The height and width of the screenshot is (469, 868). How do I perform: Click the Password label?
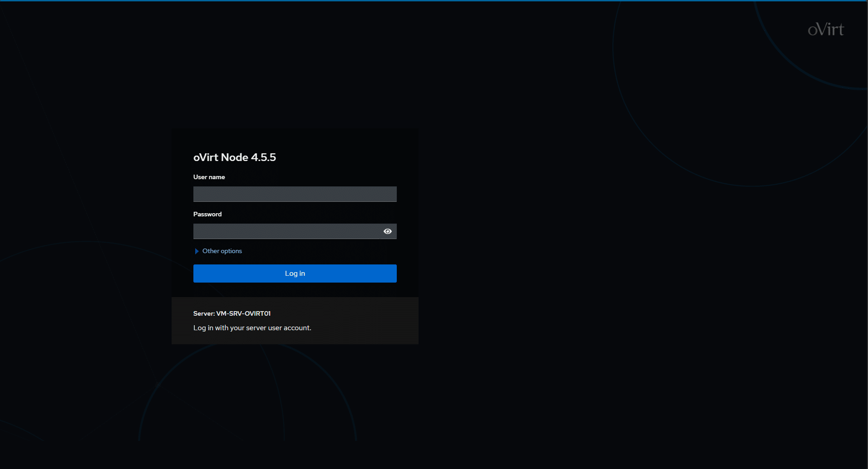pos(207,214)
